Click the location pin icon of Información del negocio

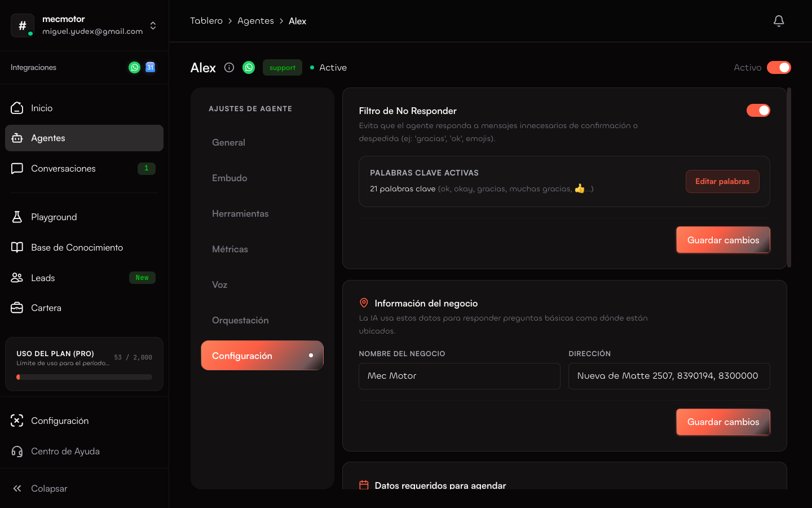pyautogui.click(x=364, y=303)
